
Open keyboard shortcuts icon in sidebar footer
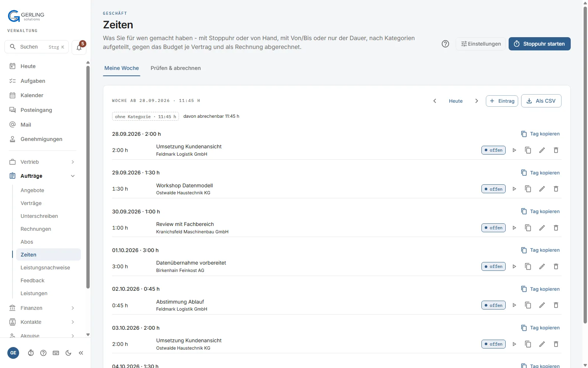tap(56, 353)
